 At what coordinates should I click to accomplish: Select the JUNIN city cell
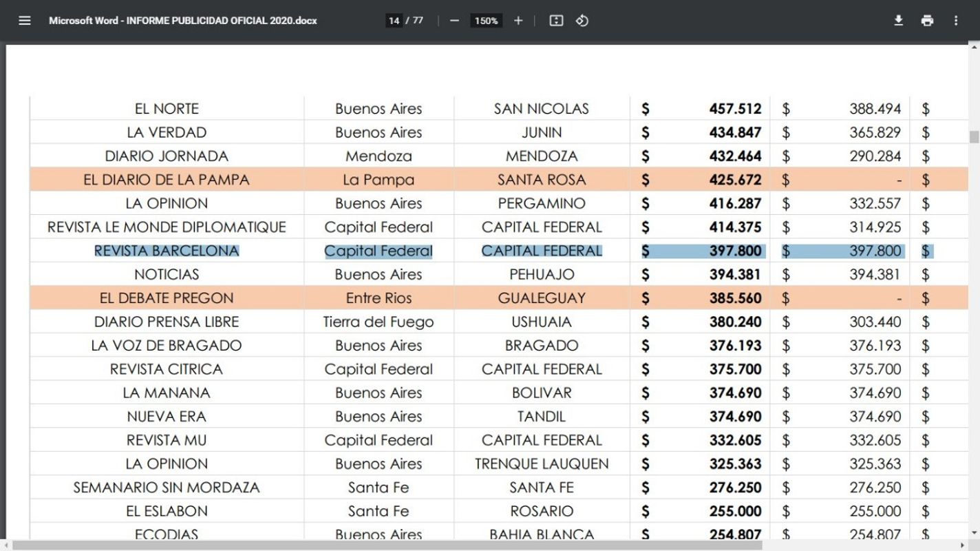click(x=542, y=132)
